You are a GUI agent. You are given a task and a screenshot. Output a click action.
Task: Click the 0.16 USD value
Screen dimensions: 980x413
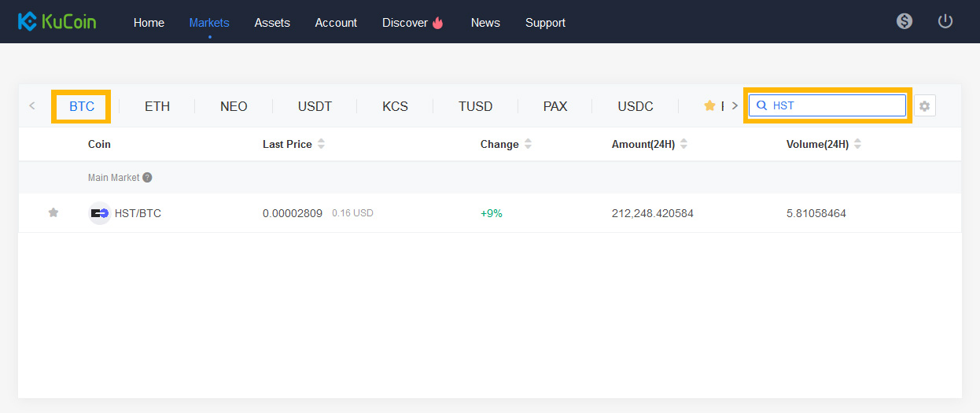coord(352,213)
